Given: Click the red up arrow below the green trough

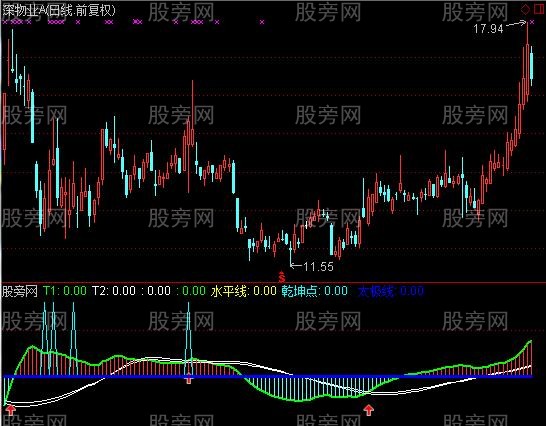Looking at the screenshot, I should (369, 410).
